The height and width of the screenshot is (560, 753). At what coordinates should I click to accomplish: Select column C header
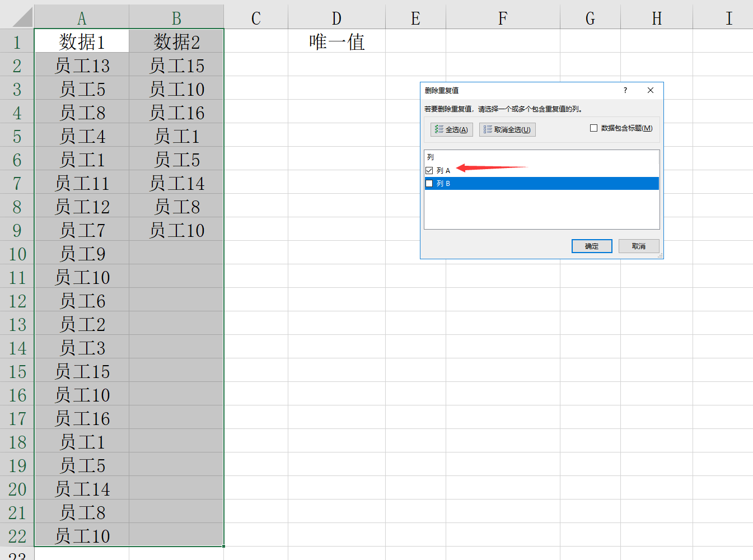click(x=256, y=17)
